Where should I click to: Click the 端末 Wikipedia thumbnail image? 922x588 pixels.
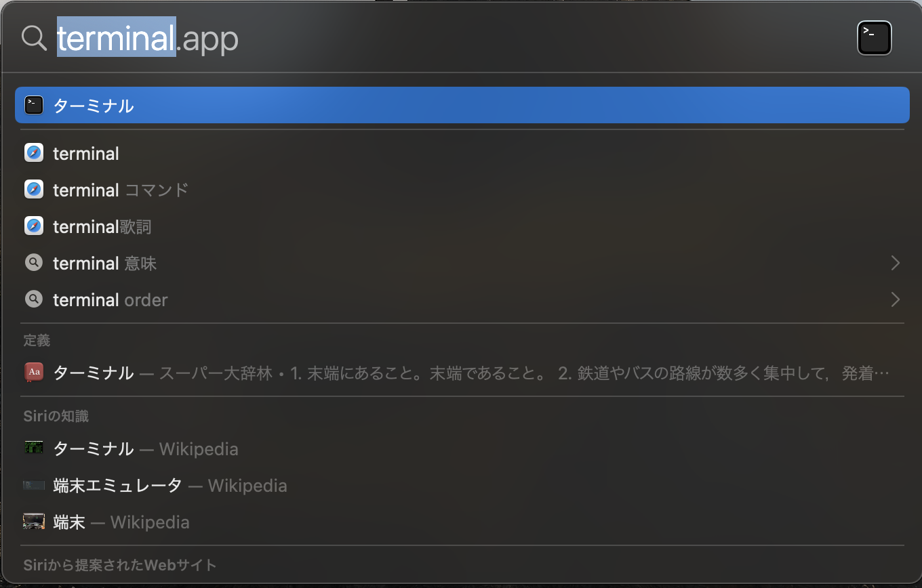[x=34, y=522]
